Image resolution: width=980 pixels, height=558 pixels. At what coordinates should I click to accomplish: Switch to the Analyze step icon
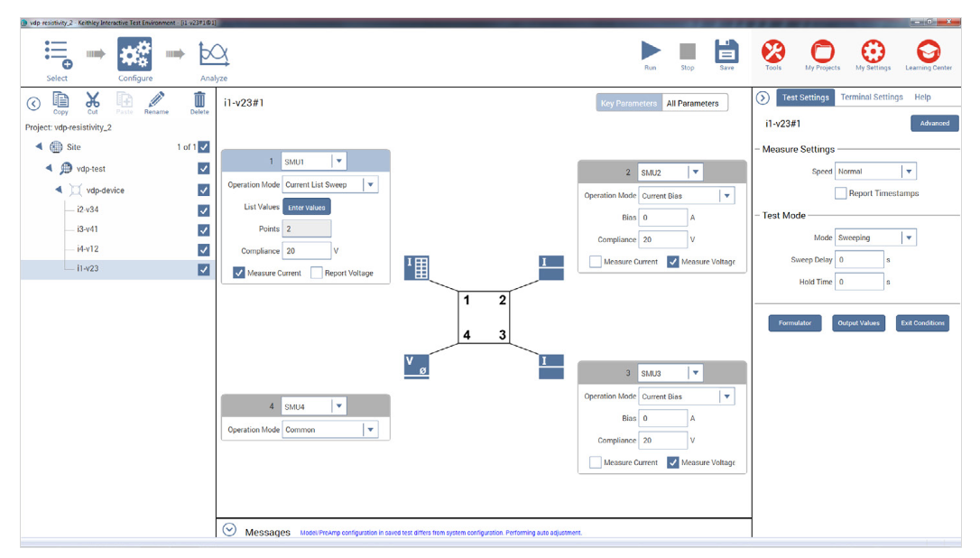(x=214, y=56)
